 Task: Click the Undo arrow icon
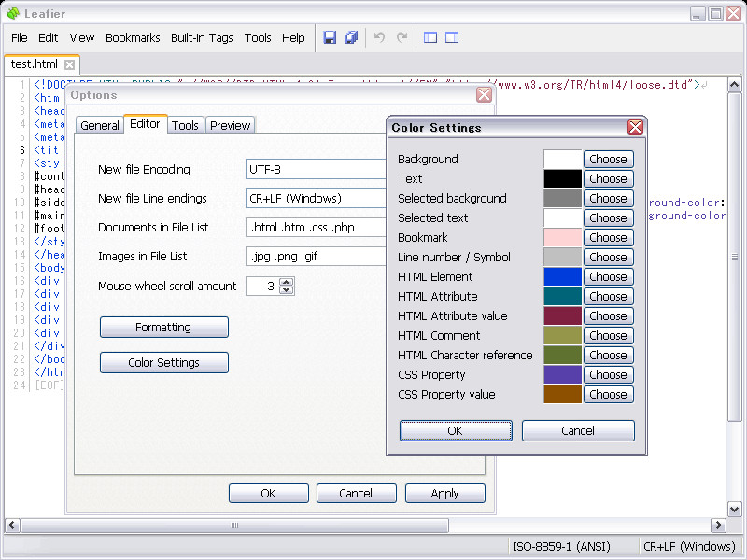tap(379, 37)
